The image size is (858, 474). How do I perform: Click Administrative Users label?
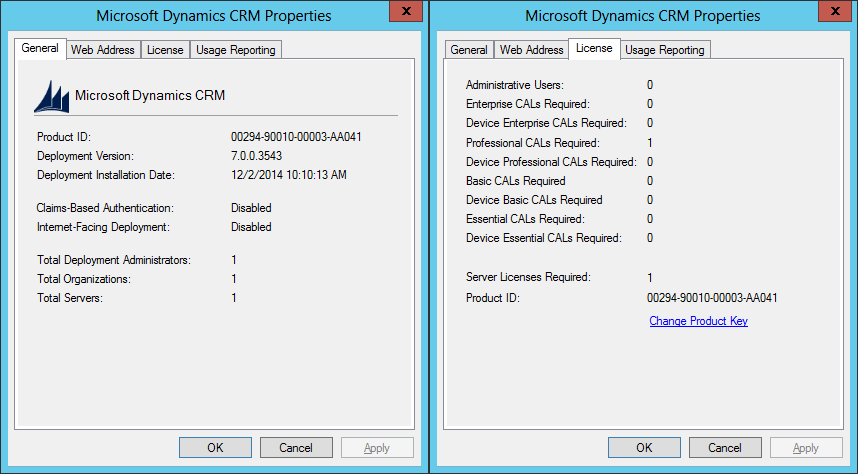point(514,85)
